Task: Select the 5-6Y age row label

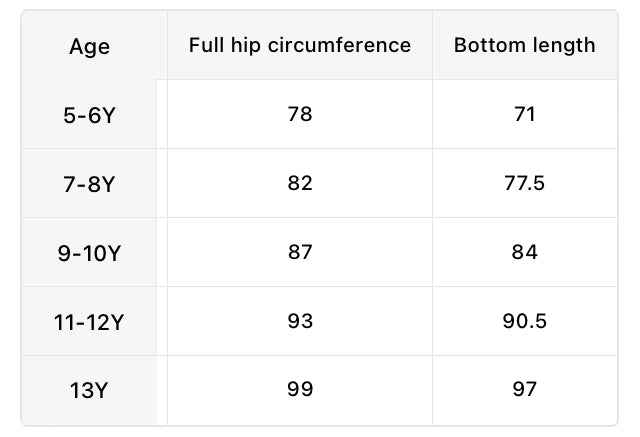Action: [89, 115]
